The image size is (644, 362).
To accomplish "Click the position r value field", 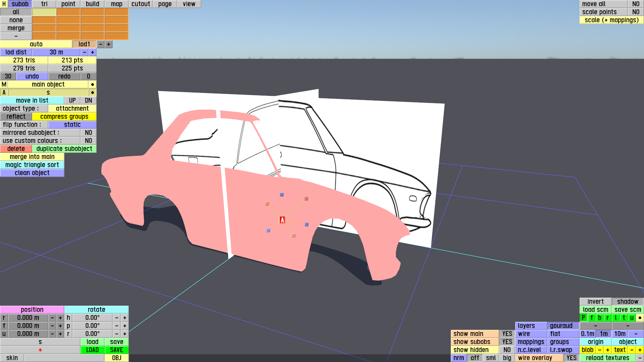I will (x=28, y=318).
